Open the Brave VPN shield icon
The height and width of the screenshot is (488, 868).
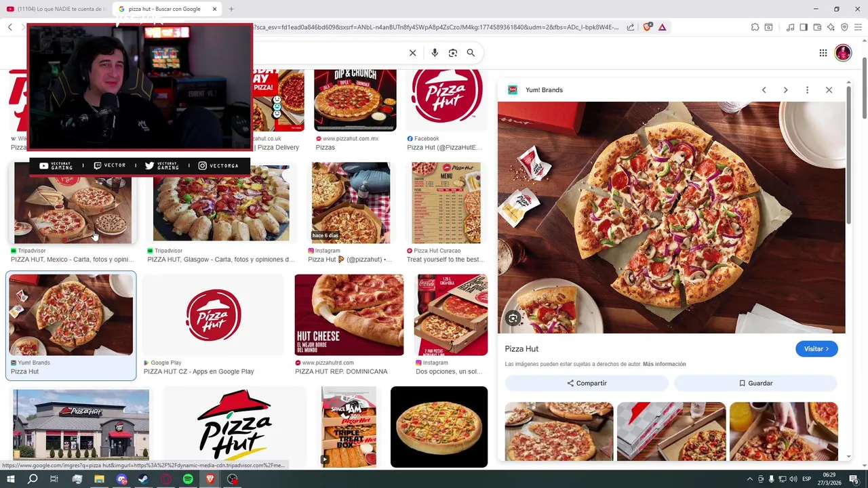pos(844,27)
